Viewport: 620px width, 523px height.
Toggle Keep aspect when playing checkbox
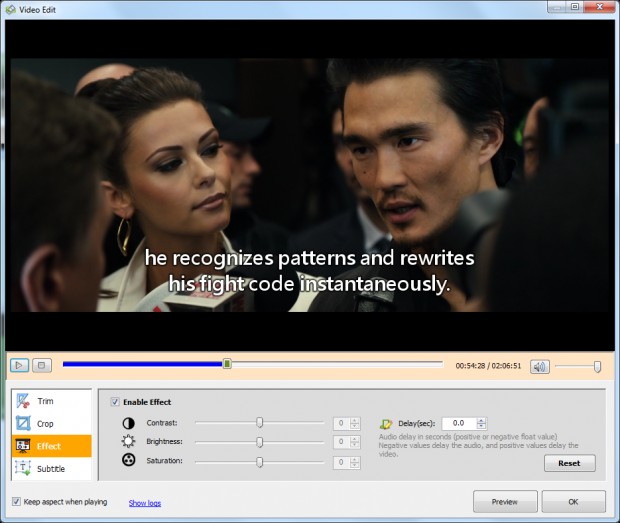(16, 502)
